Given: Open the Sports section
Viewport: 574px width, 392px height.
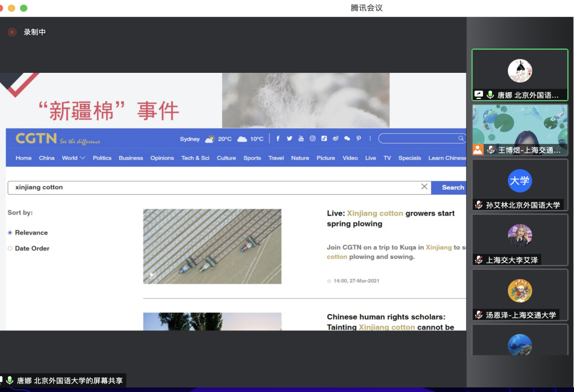Looking at the screenshot, I should (252, 158).
